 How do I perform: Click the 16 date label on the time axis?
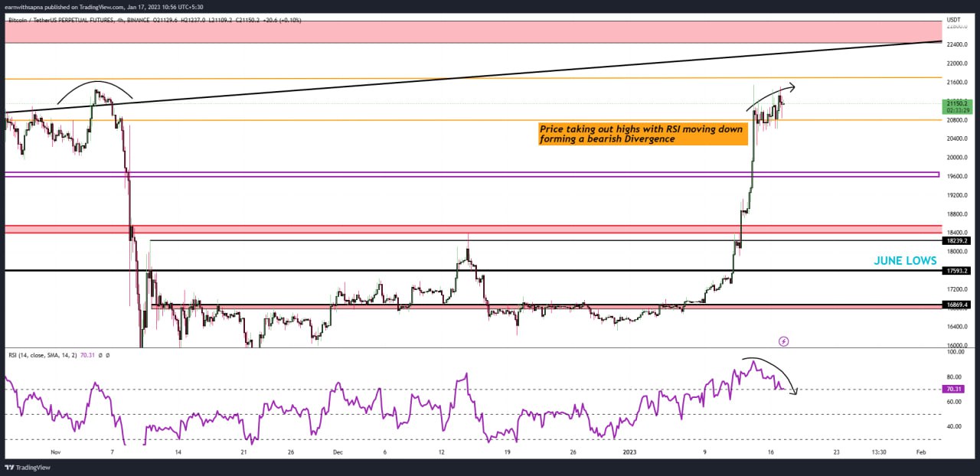coord(771,452)
